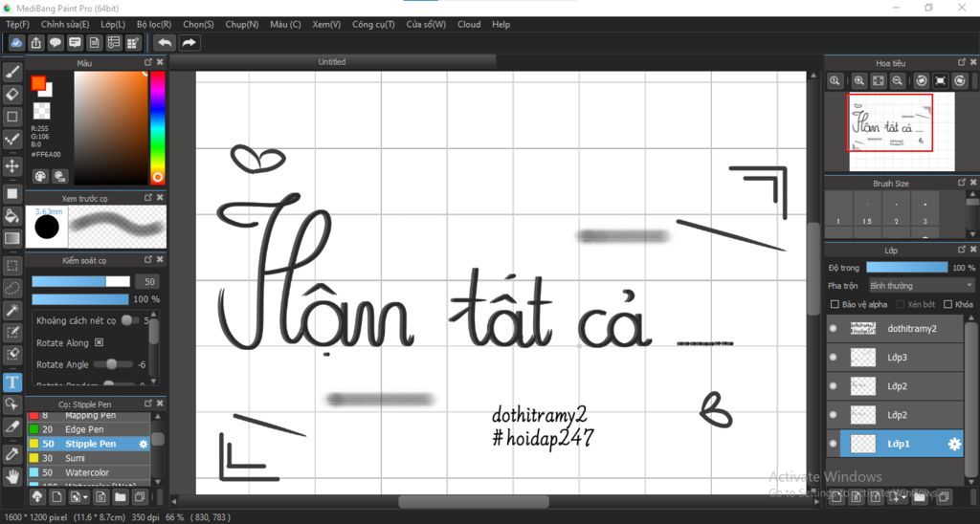The height and width of the screenshot is (524, 980).
Task: Zoom in using the navigator plus magnifier
Action: click(859, 80)
